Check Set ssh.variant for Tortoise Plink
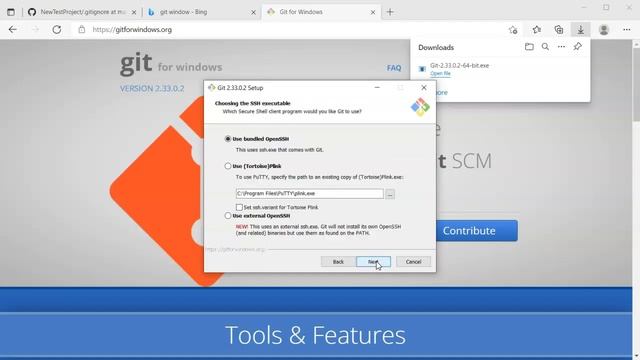 pos(239,207)
